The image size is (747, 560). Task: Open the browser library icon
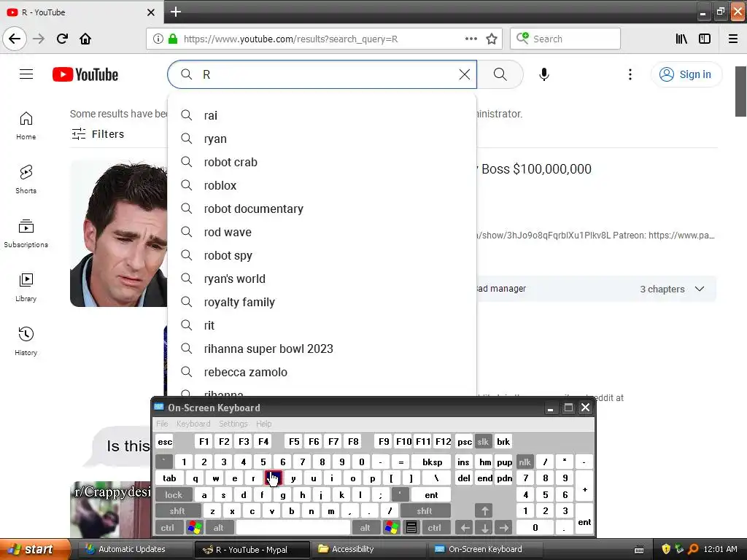pos(681,39)
